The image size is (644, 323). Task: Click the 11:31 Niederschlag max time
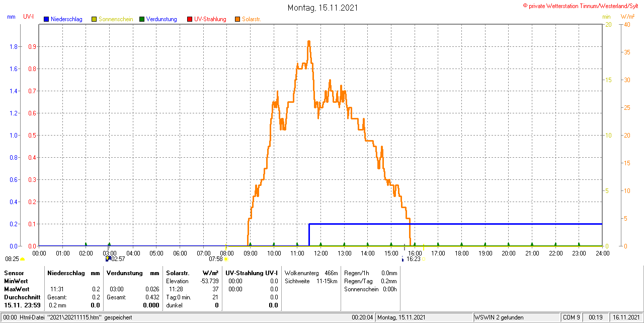(56, 289)
